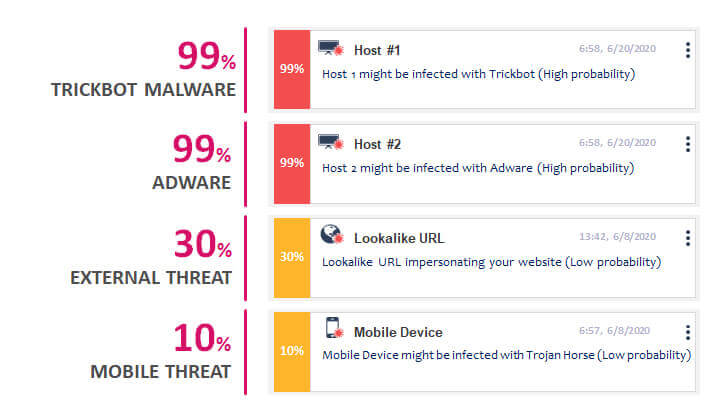Select the Host #1 title
Viewport: 718px width, 411px height.
tap(377, 50)
